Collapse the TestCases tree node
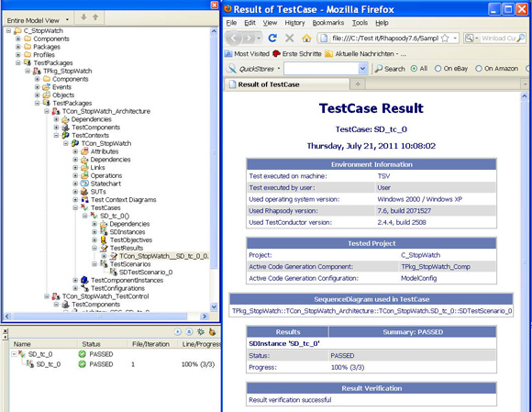This screenshot has width=532, height=412. [75, 207]
